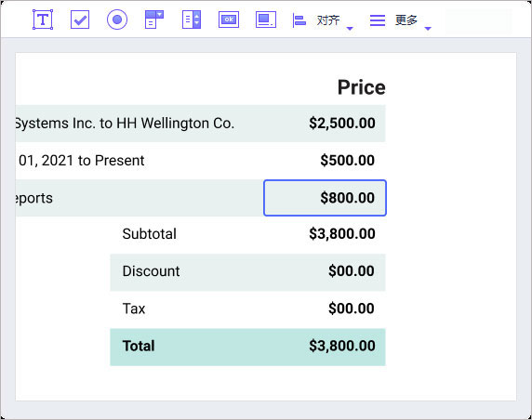Select the radio button form tool
The image size is (532, 420).
(x=117, y=20)
